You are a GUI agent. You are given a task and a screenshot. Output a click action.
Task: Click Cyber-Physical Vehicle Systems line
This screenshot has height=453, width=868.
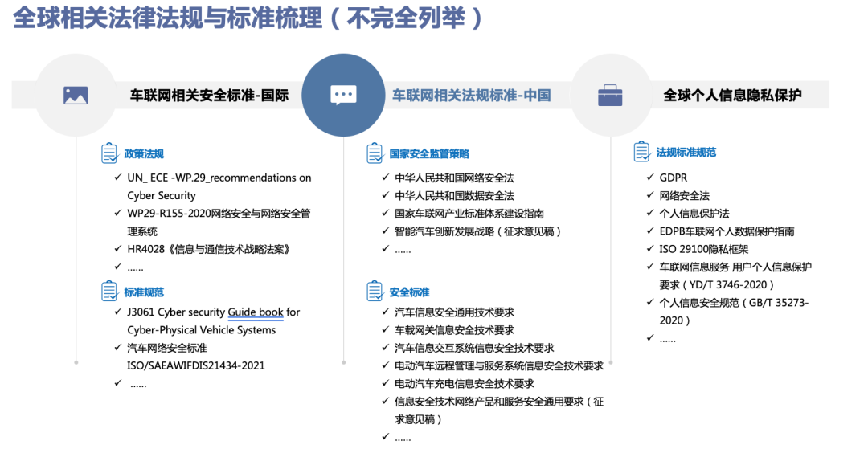202,329
